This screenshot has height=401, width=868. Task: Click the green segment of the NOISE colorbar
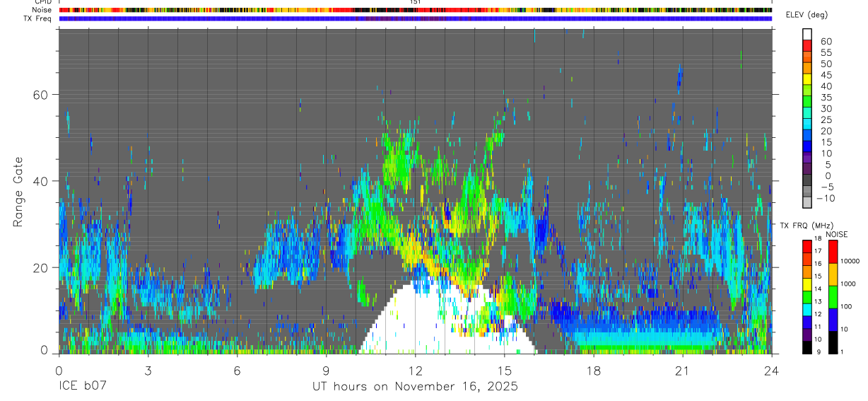(833, 297)
